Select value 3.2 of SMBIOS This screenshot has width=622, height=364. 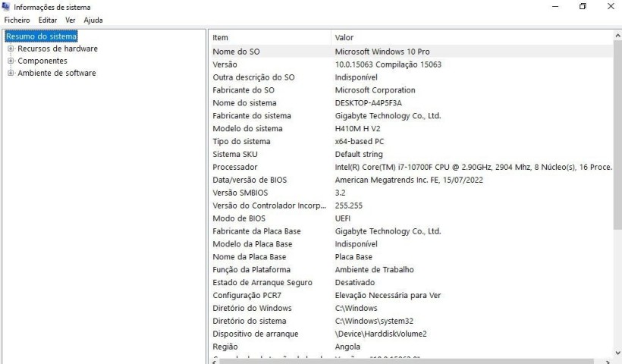[x=340, y=193]
